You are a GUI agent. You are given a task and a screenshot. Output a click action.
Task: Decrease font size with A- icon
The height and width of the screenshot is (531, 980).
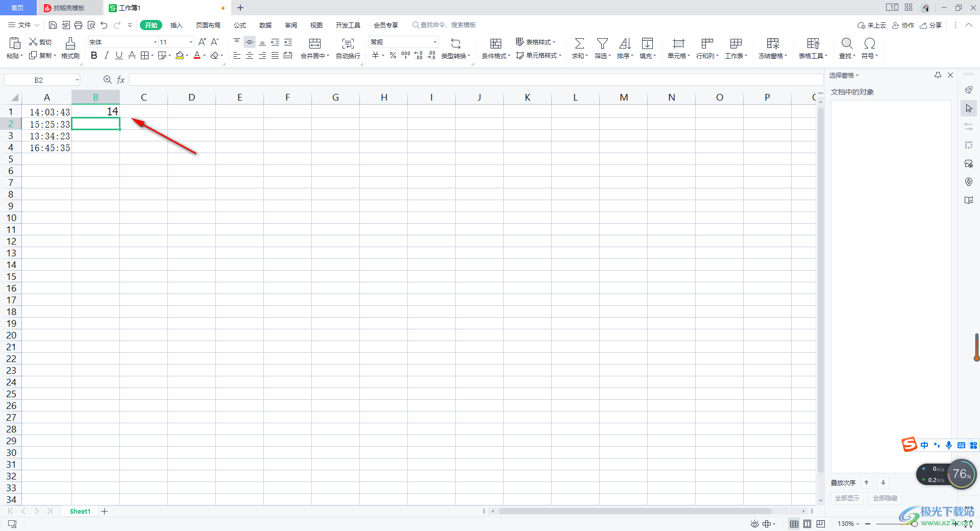tap(215, 42)
